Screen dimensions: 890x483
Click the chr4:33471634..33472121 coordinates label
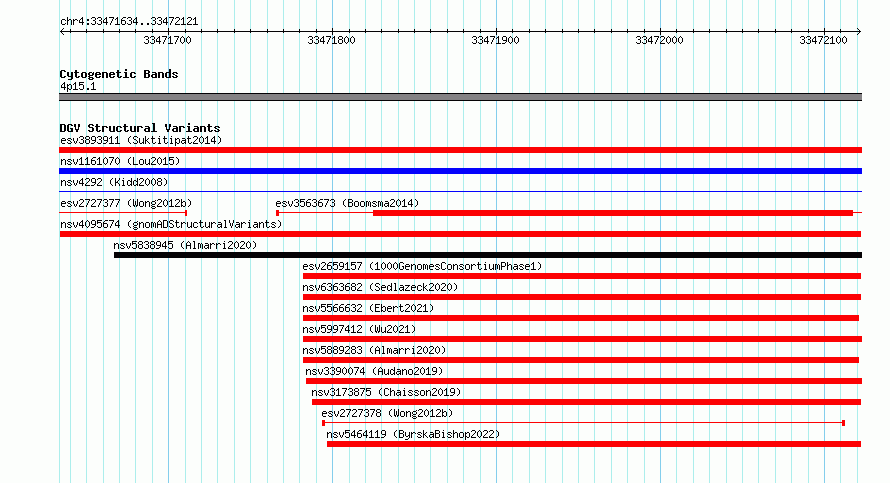129,22
